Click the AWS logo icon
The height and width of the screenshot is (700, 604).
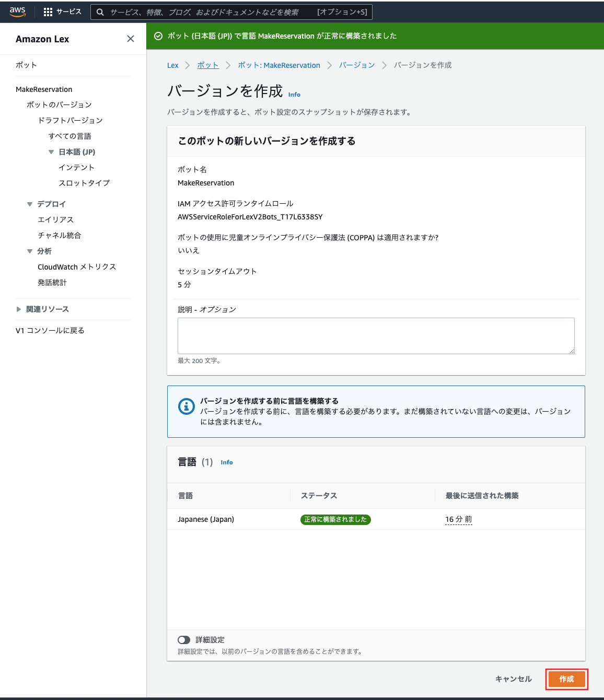(17, 12)
